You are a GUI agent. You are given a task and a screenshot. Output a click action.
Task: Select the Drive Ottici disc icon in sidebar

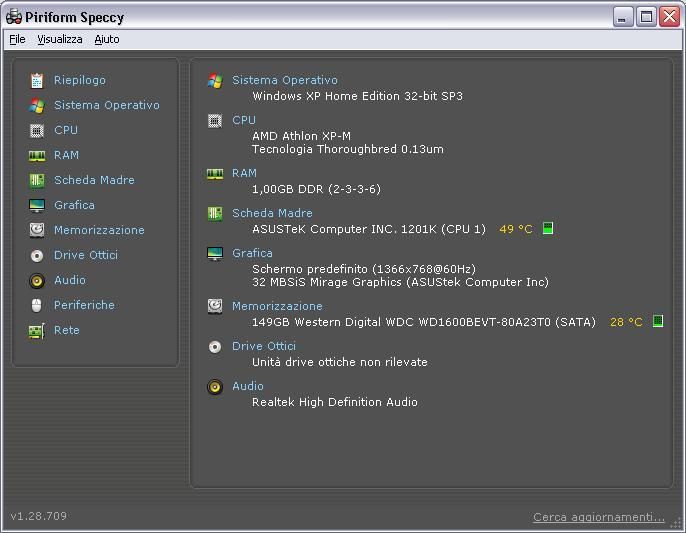37,255
